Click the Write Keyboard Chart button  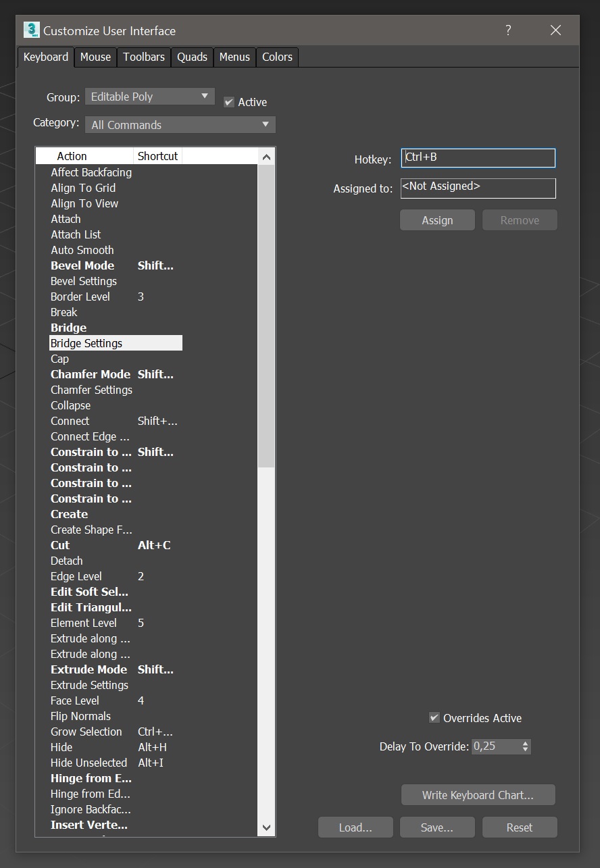(x=478, y=795)
